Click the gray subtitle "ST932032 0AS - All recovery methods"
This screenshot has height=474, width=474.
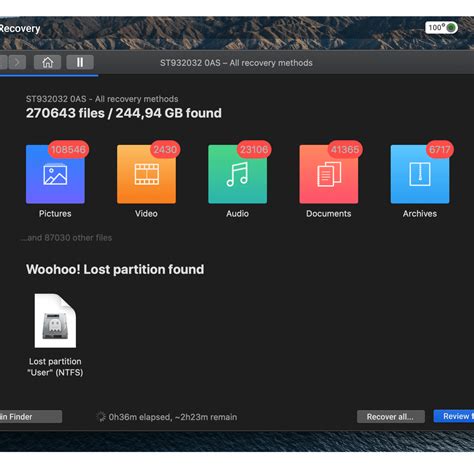(x=102, y=99)
